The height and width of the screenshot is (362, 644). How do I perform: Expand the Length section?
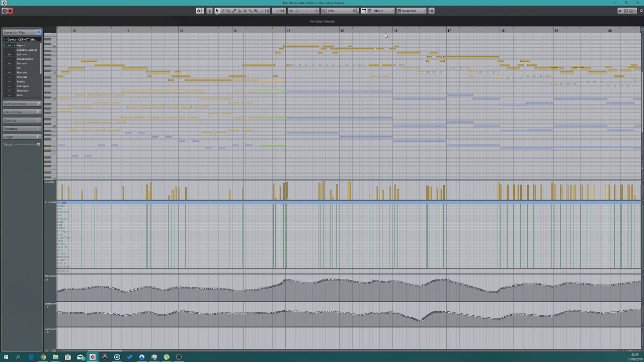[22, 137]
